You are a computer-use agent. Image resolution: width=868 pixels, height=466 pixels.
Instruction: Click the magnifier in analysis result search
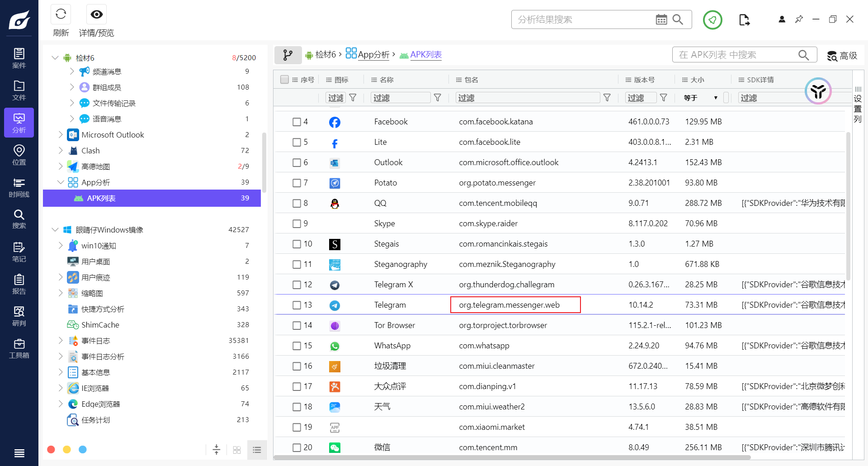(678, 19)
